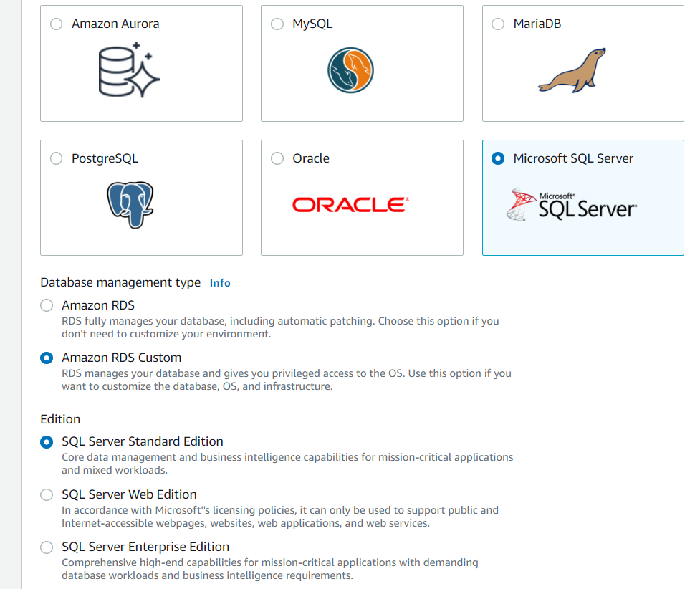The width and height of the screenshot is (700, 589).
Task: Choose the PostgreSQL radio button
Action: [57, 159]
